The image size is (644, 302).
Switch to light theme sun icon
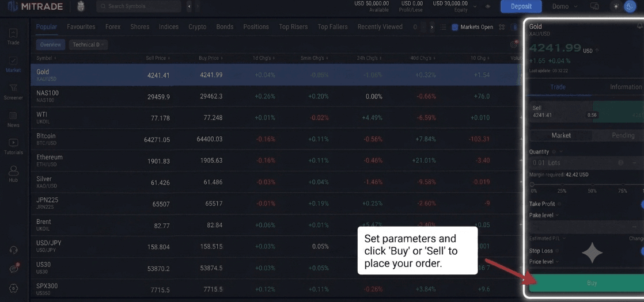616,6
